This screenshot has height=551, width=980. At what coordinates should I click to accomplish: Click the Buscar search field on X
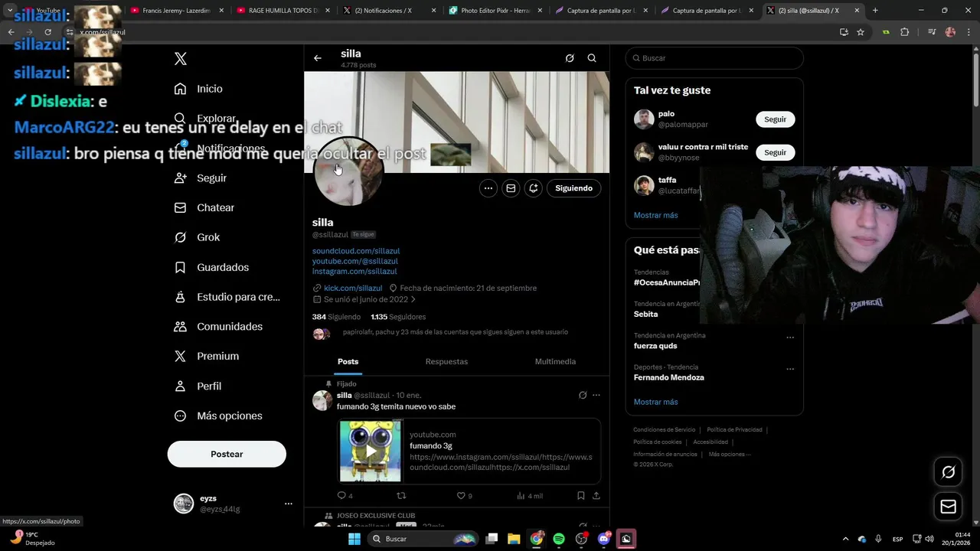point(714,58)
